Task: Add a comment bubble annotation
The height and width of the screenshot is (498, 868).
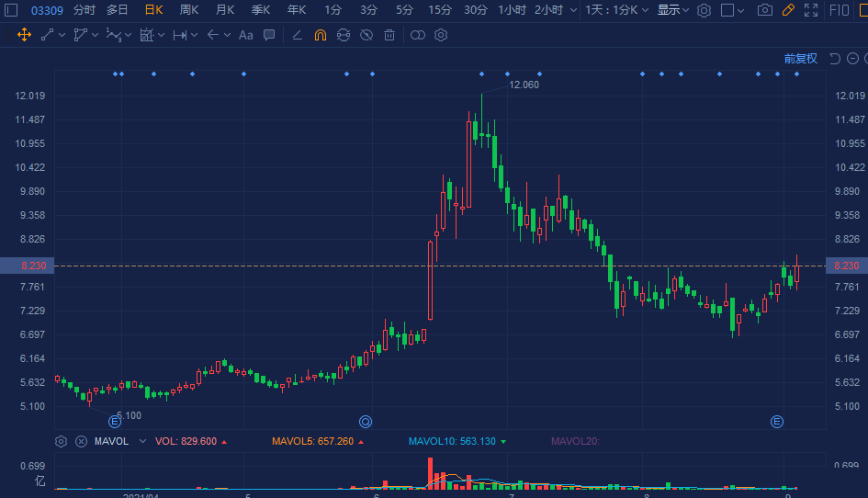Action: click(x=269, y=35)
